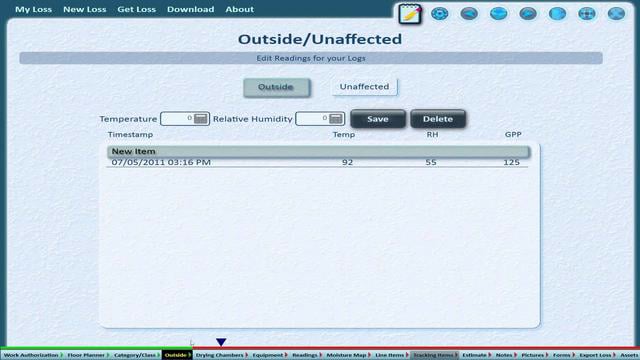Go to the Forms tab
640x360 pixels.
[563, 355]
